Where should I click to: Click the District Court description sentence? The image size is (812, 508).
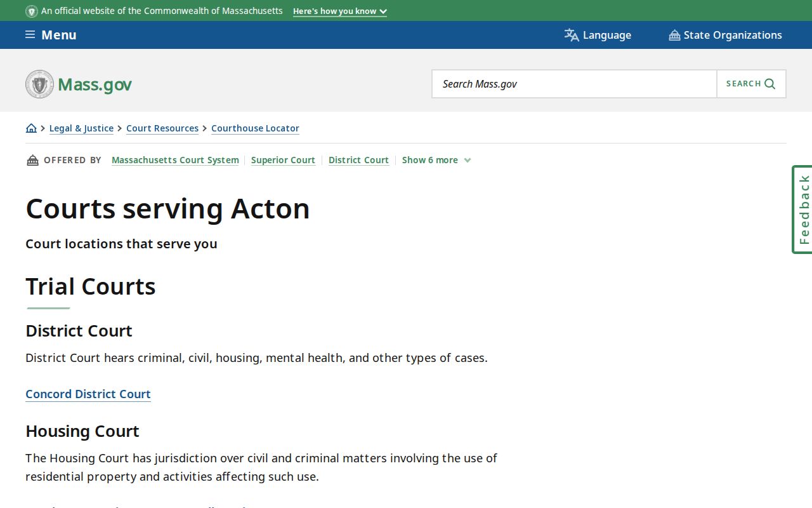click(x=256, y=358)
